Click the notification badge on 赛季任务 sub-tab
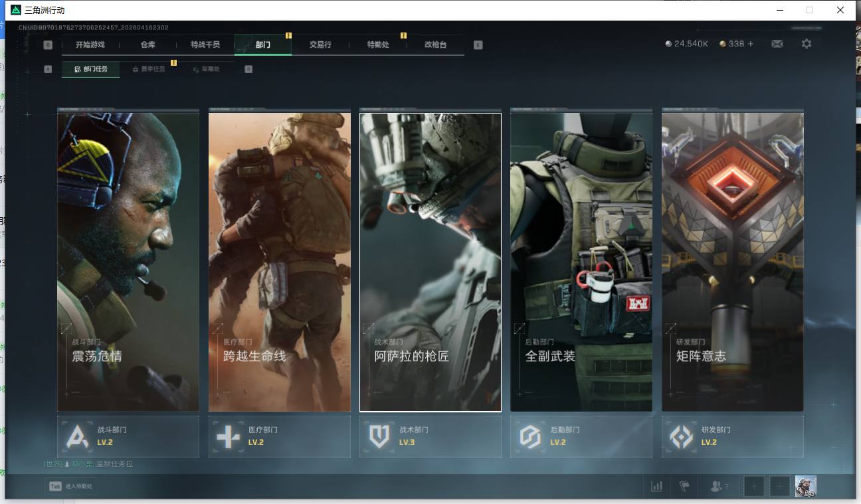This screenshot has width=861, height=504. coord(173,62)
